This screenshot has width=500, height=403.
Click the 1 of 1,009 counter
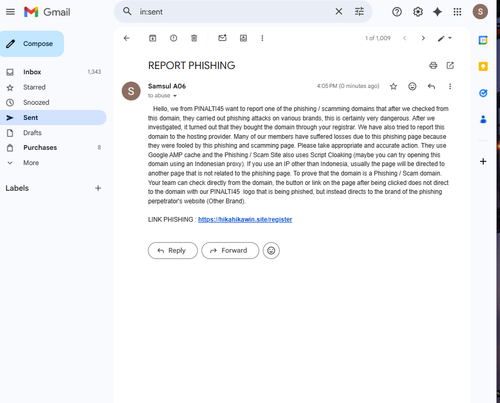[378, 38]
